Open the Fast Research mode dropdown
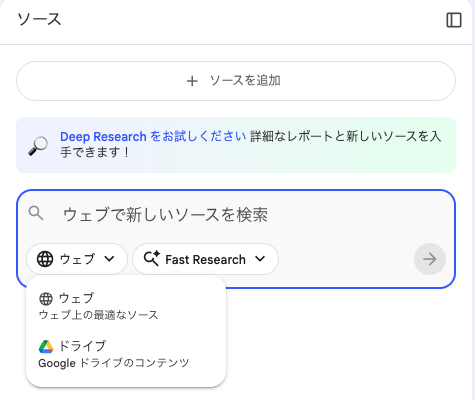Viewport: 475px width, 400px height. 205,259
